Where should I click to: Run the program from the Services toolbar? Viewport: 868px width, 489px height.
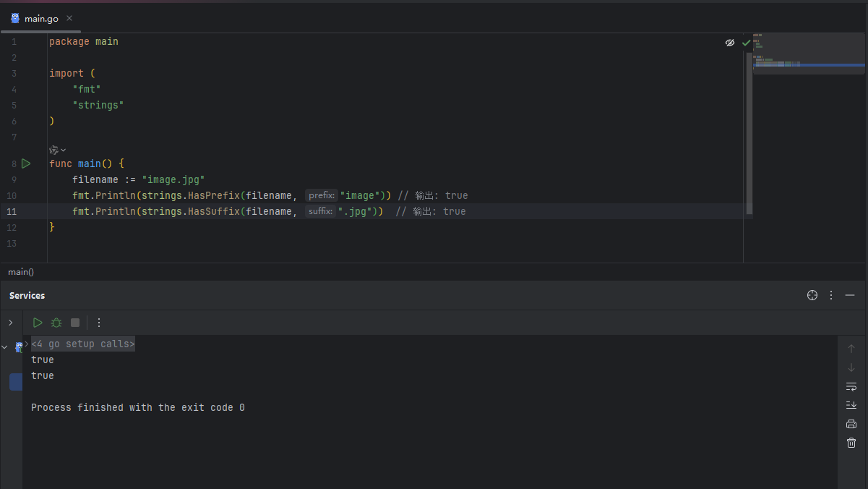[38, 323]
